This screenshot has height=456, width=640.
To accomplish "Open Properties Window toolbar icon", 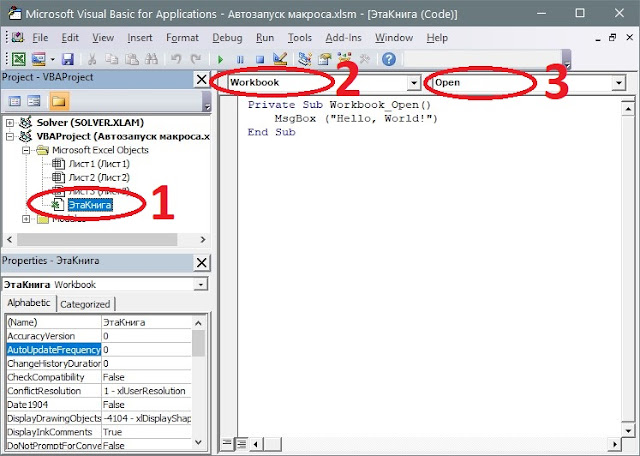I will pos(324,59).
